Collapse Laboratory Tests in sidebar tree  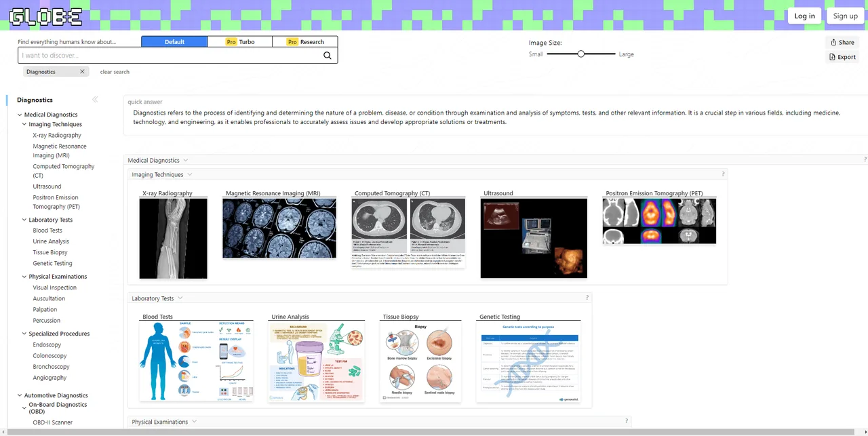click(24, 220)
